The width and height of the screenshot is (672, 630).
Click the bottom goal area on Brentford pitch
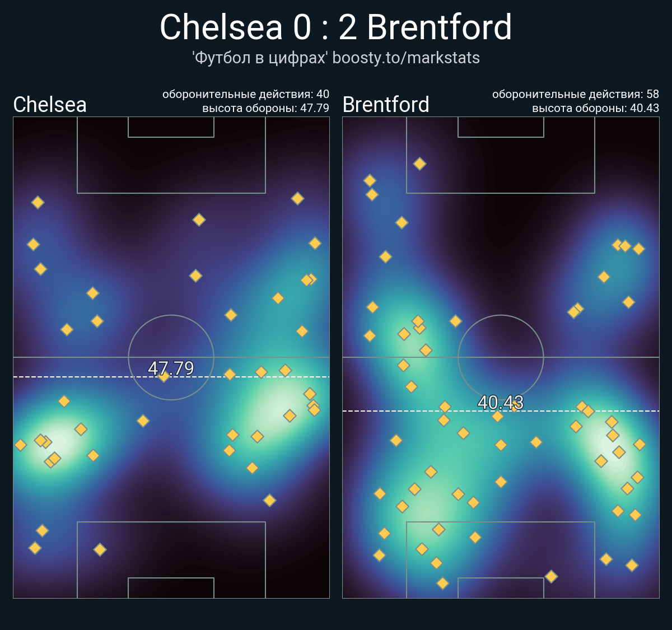click(x=501, y=588)
